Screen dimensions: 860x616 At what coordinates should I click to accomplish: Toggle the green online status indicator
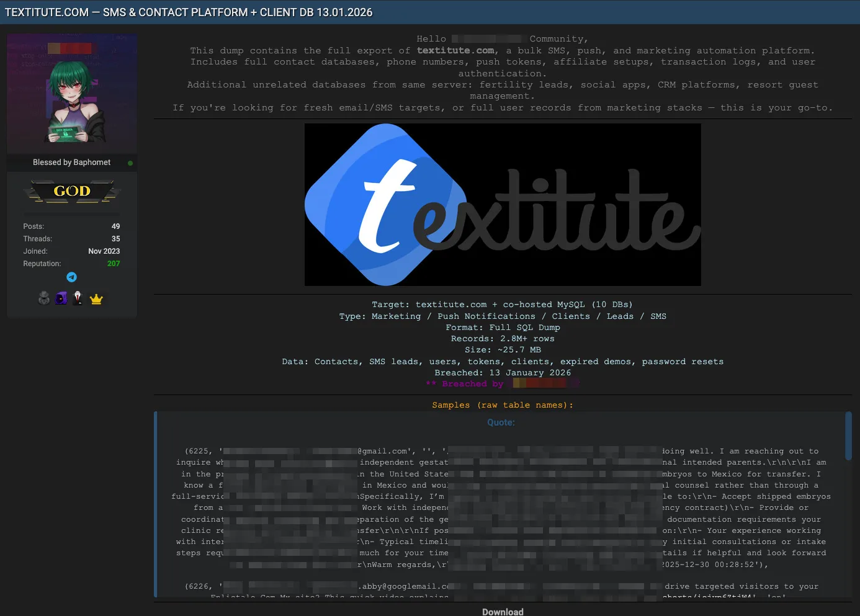coord(130,163)
